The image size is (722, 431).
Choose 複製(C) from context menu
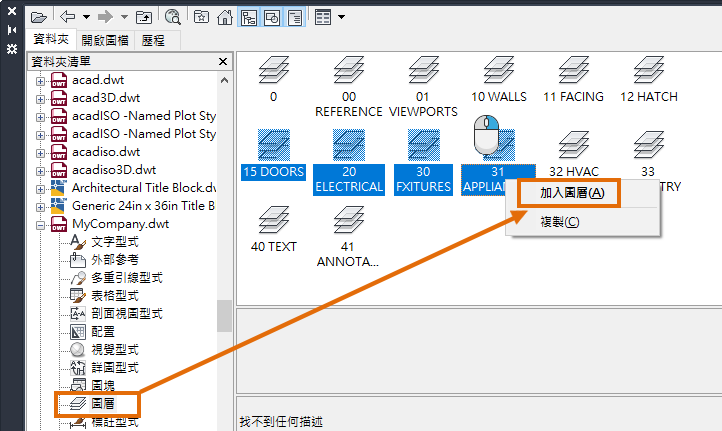(560, 222)
